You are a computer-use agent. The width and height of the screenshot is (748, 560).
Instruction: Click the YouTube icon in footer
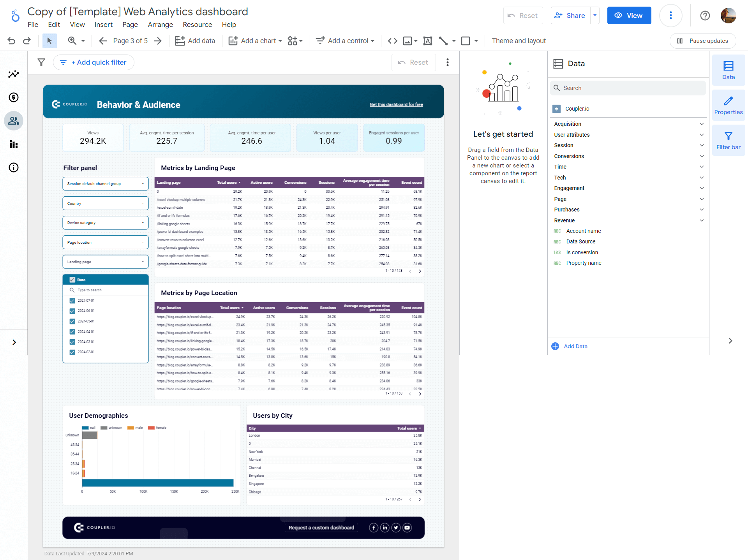click(407, 528)
